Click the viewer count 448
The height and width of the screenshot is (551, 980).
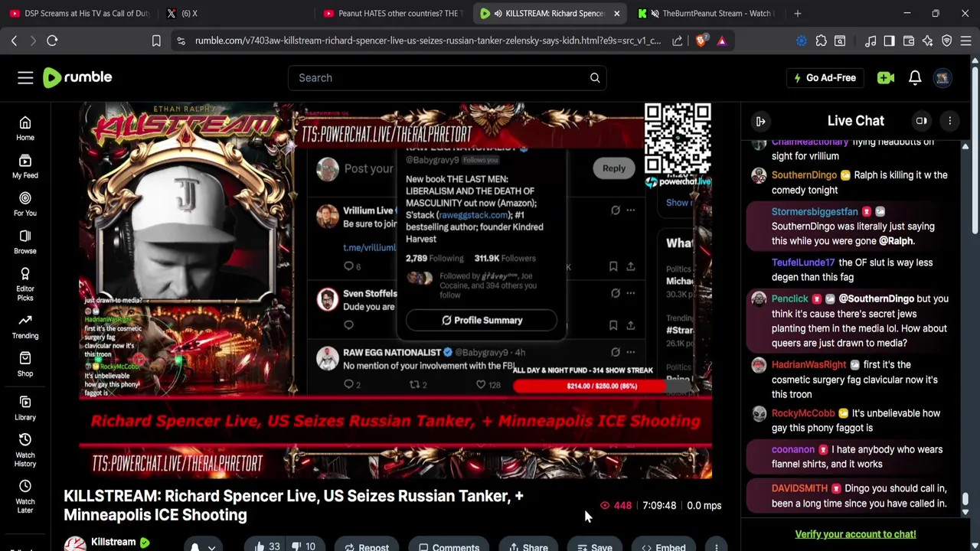[x=616, y=505]
